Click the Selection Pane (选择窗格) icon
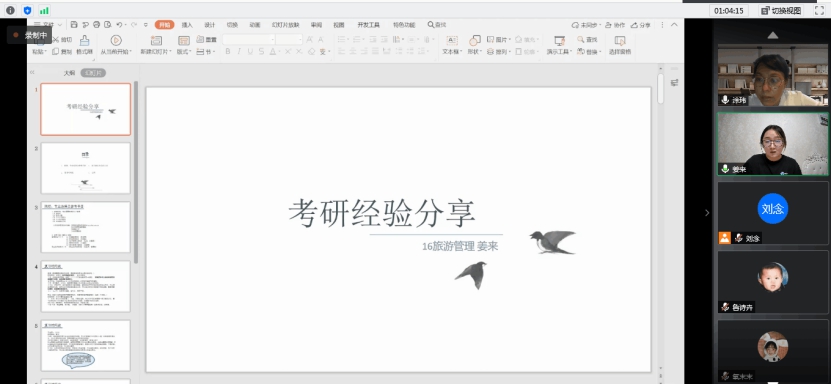Screen dimensions: 831x384 (x=620, y=40)
